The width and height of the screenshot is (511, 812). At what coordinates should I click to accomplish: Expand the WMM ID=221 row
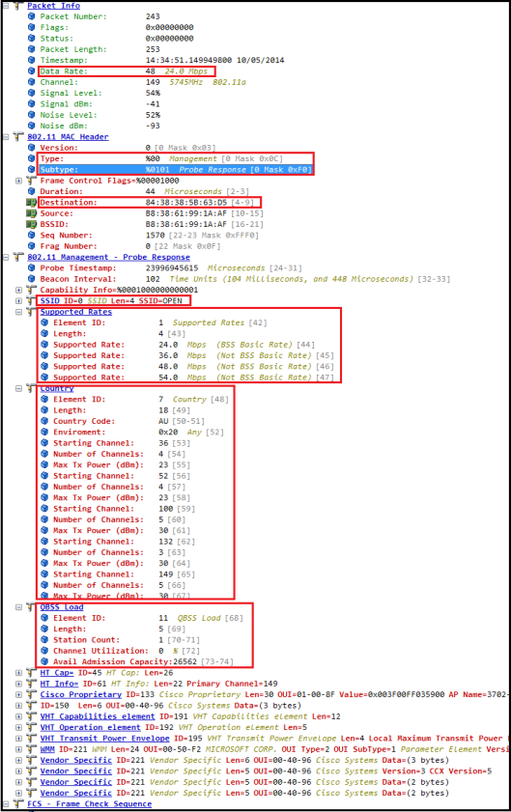(x=18, y=750)
